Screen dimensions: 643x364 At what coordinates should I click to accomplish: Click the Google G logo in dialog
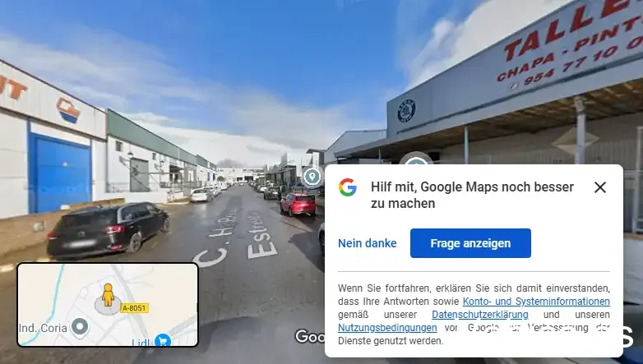click(x=348, y=187)
